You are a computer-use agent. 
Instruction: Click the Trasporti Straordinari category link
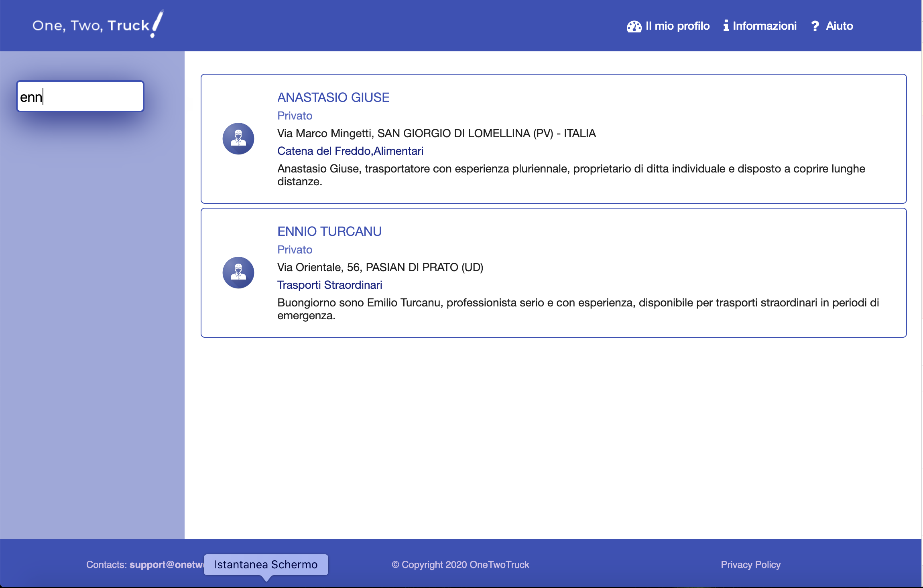(329, 285)
